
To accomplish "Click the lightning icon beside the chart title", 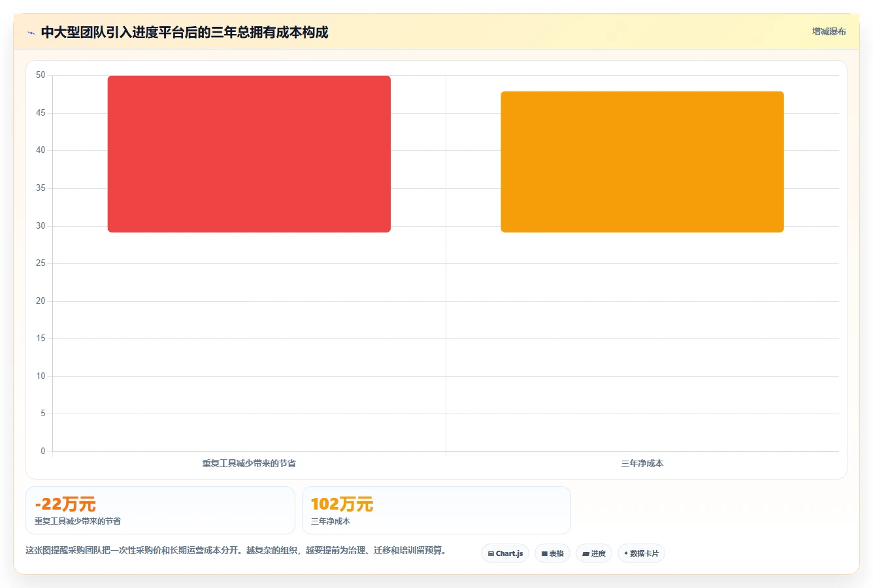I will [x=31, y=33].
